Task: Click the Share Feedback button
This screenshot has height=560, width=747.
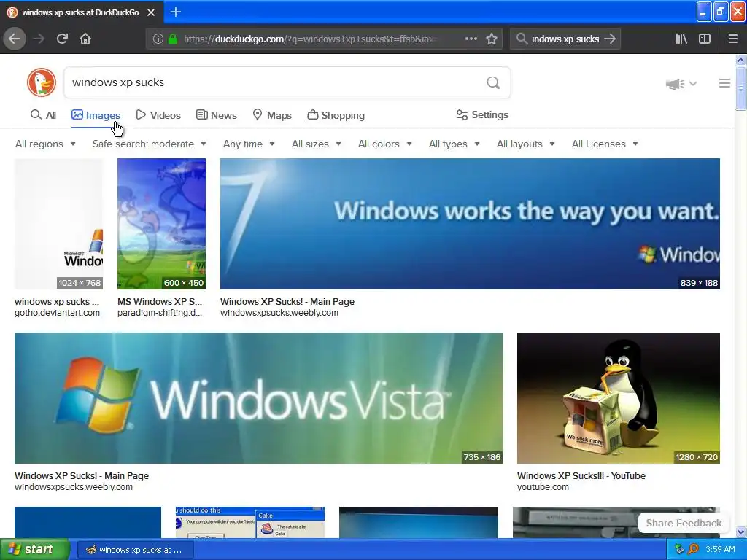Action: coord(684,523)
